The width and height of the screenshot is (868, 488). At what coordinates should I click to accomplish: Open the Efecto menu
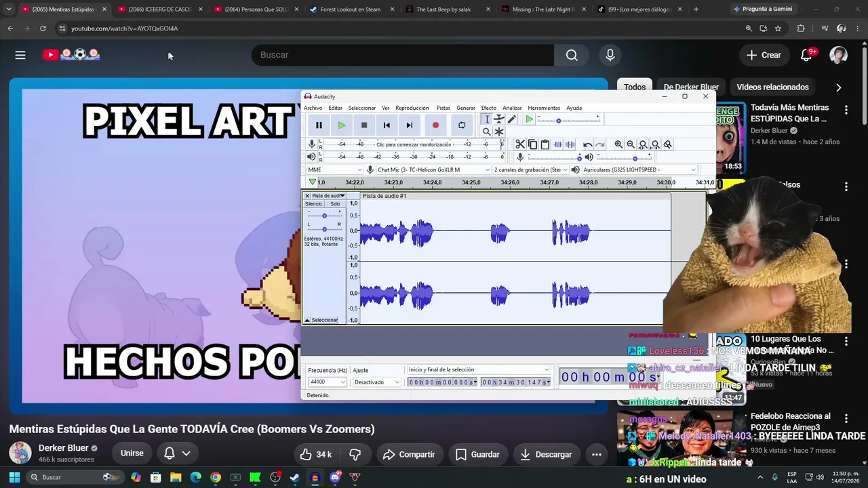(489, 108)
